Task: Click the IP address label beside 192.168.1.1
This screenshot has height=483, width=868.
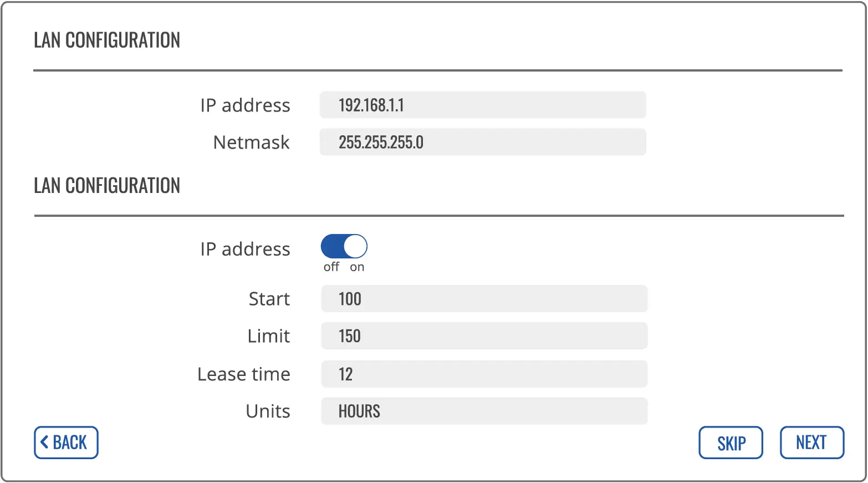Action: click(x=245, y=105)
